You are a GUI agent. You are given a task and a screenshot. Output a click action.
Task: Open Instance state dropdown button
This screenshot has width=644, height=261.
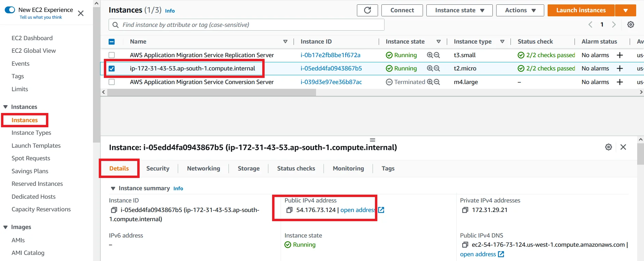459,10
